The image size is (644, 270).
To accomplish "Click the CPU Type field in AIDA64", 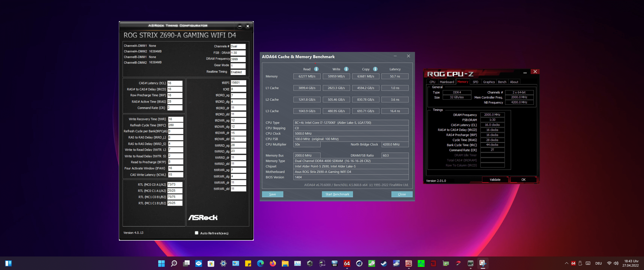I will (x=351, y=123).
